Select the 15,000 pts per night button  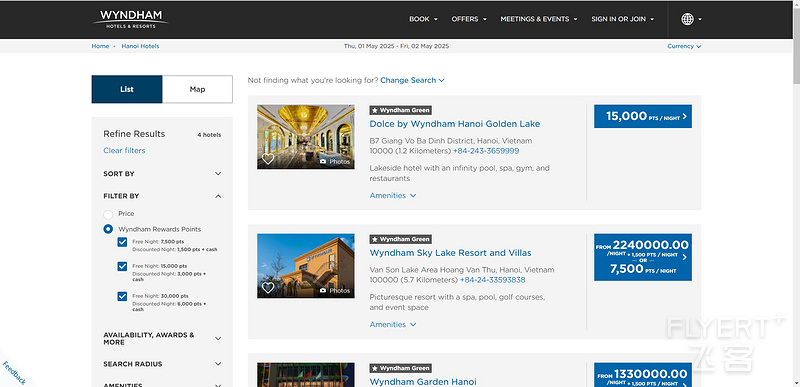pos(643,116)
